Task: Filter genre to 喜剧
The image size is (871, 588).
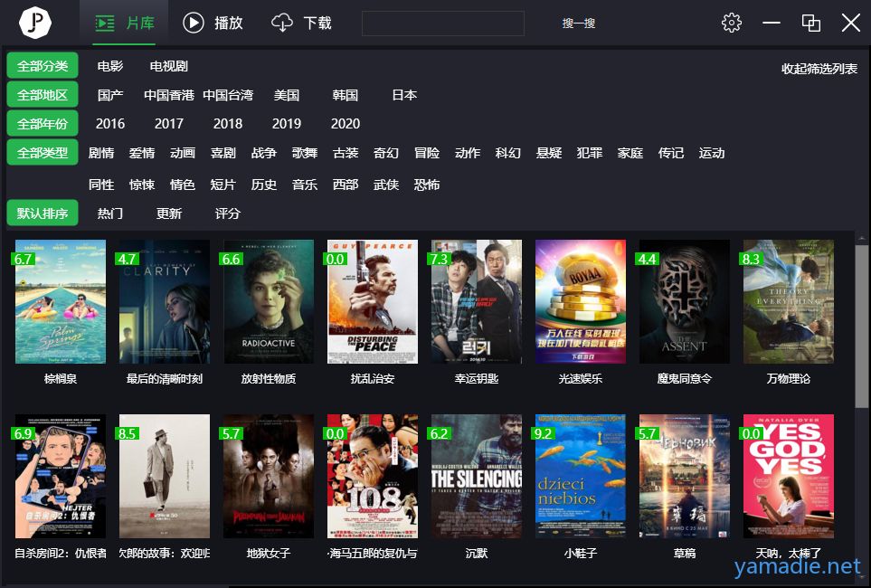Action: coord(222,153)
